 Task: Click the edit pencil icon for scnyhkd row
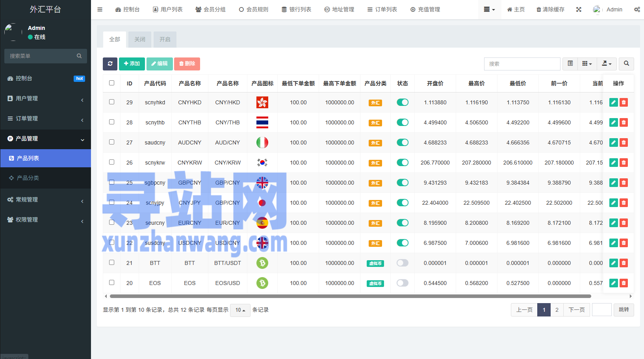coord(613,102)
